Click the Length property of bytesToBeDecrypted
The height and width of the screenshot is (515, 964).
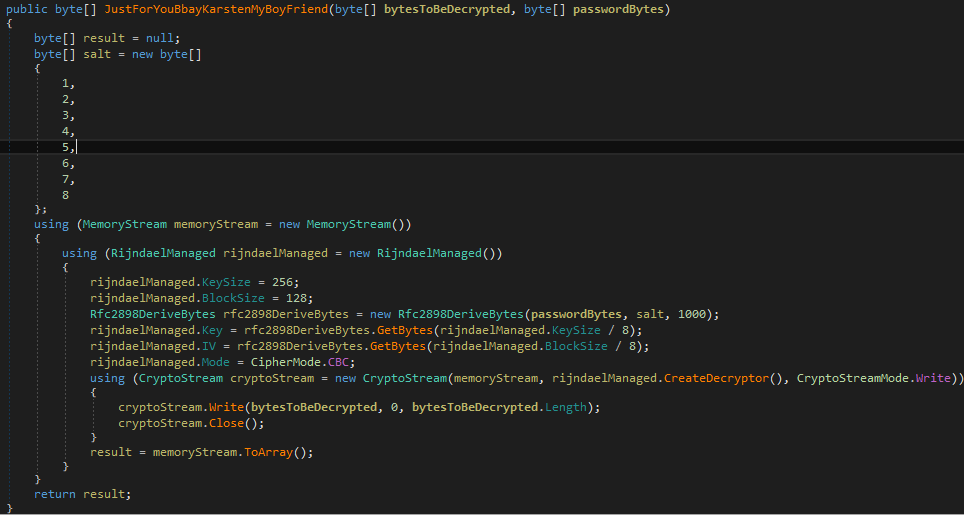(x=565, y=407)
